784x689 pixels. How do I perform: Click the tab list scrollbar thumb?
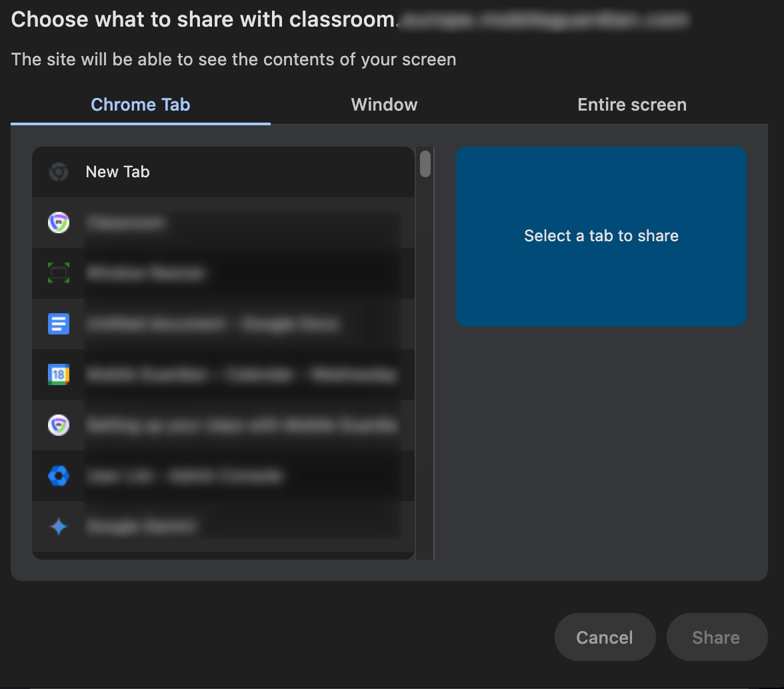click(425, 164)
